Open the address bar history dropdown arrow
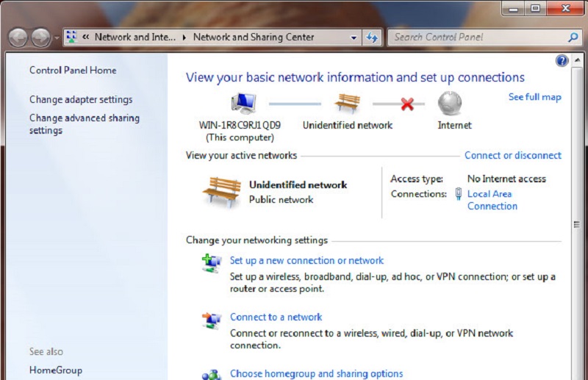Image resolution: width=588 pixels, height=380 pixels. point(354,37)
